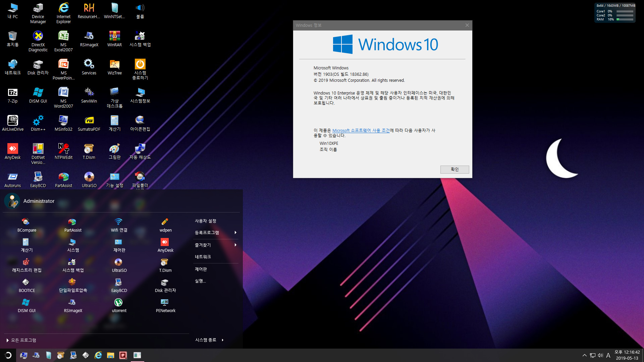
Task: Open DirectX Diagnostic desktop icon
Action: coord(38,41)
